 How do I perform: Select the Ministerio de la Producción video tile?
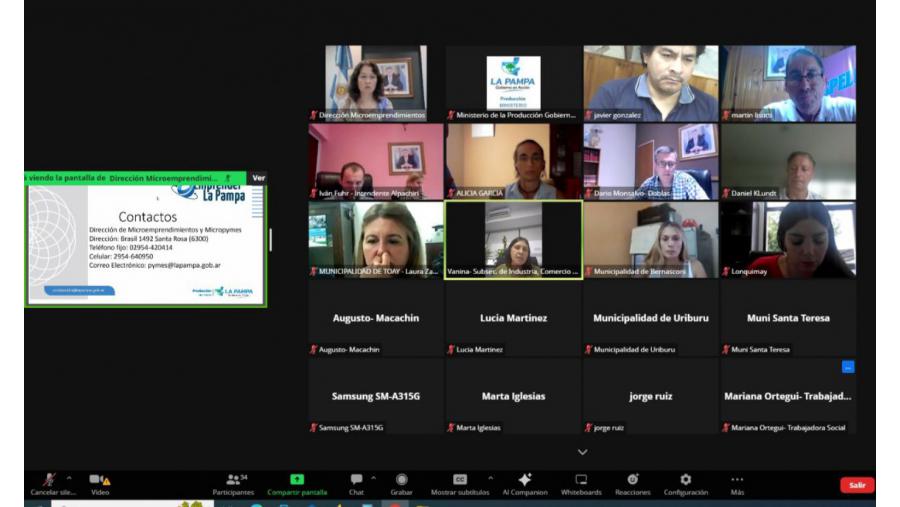click(513, 83)
